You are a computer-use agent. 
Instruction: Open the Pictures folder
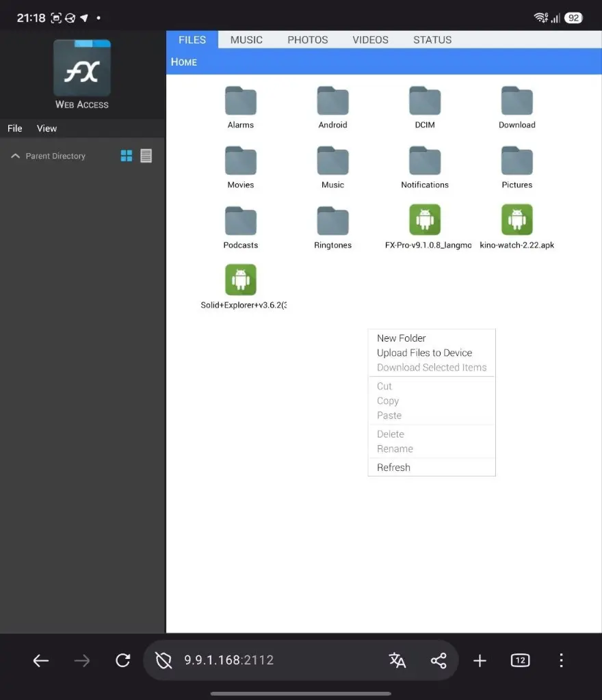tap(516, 167)
